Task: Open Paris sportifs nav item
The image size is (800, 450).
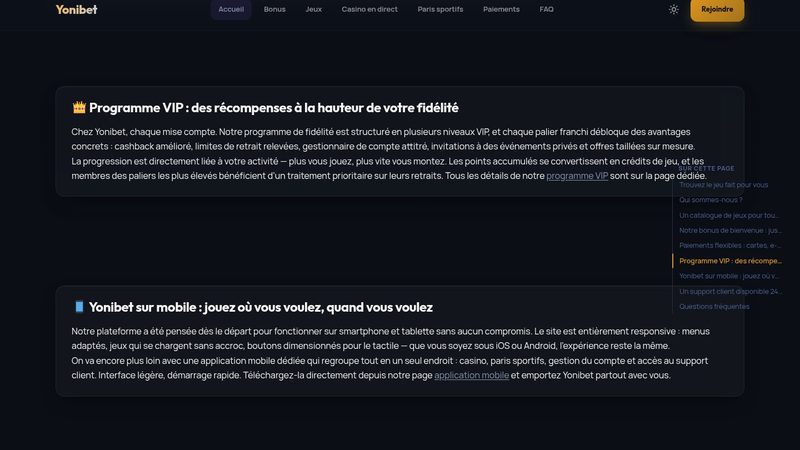Action: (x=440, y=9)
